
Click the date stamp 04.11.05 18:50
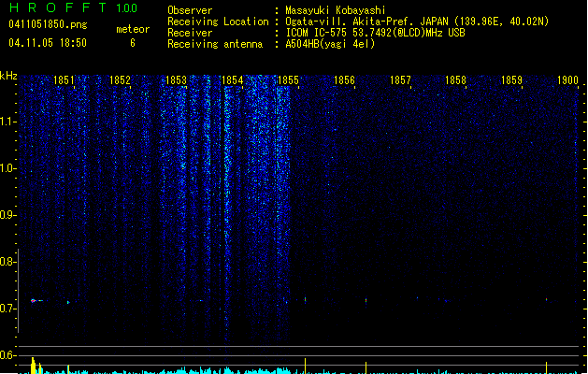point(48,43)
